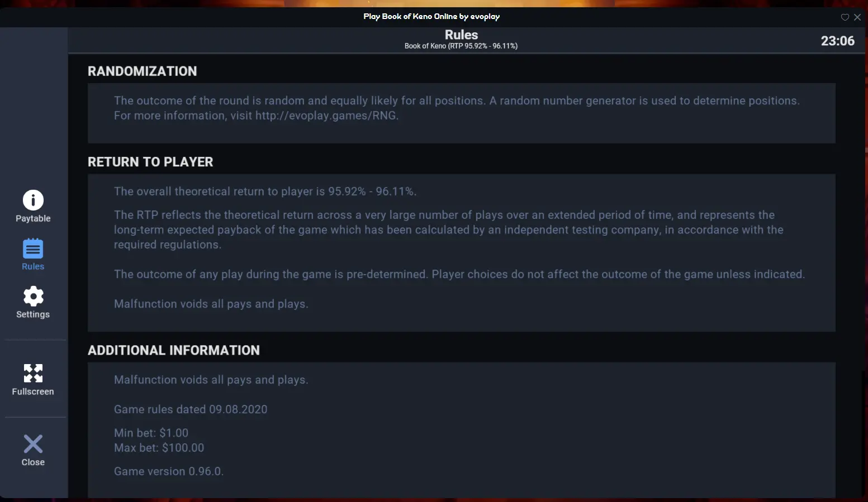
Task: Click the RANDOMIZATION section heading
Action: point(143,71)
